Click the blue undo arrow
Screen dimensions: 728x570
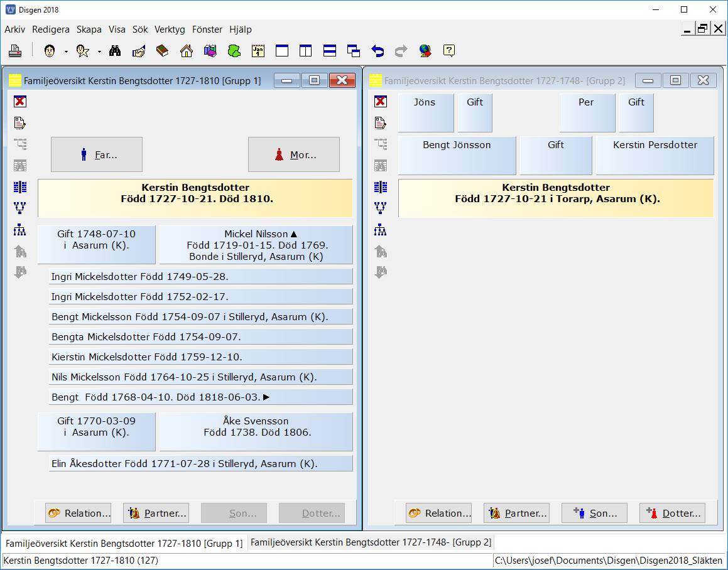[x=378, y=51]
